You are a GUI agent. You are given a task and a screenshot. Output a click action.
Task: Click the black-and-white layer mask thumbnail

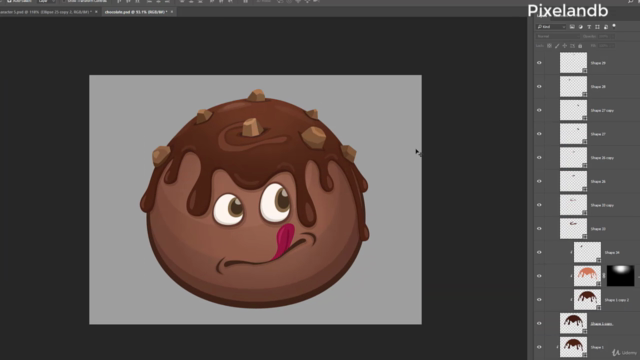pyautogui.click(x=620, y=276)
